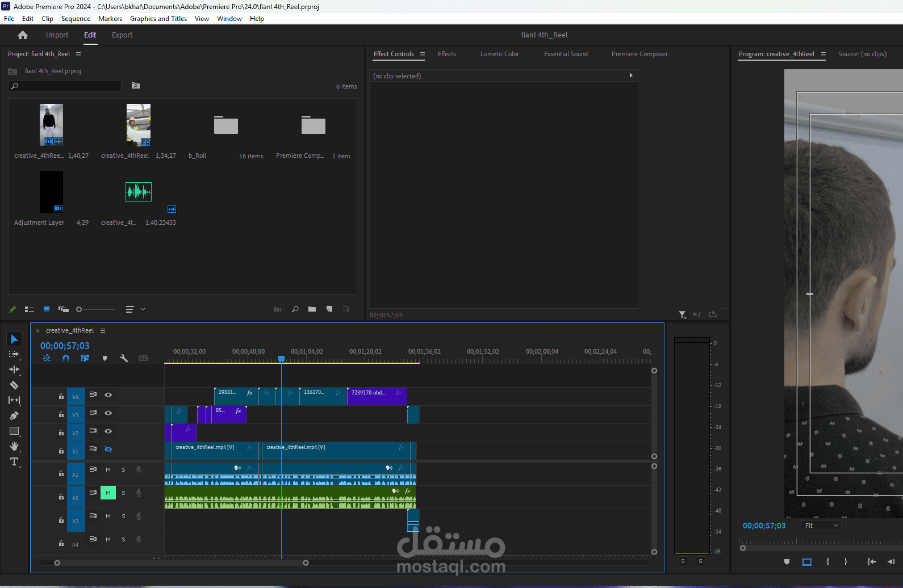Click the Project panel search magnifier (Find)
The height and width of the screenshot is (588, 903).
(x=295, y=309)
